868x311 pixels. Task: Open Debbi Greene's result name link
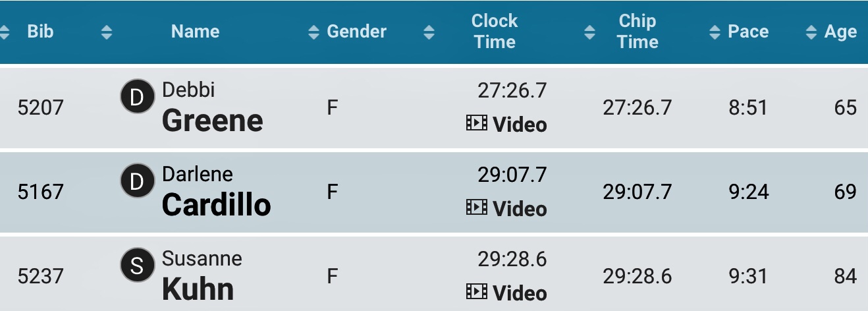pyautogui.click(x=212, y=120)
